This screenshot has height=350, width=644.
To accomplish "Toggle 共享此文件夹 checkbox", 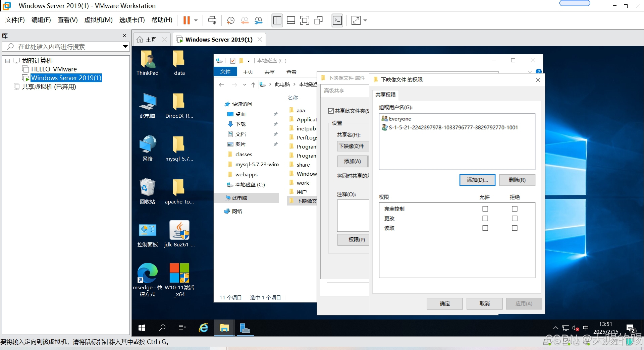I will click(x=331, y=111).
